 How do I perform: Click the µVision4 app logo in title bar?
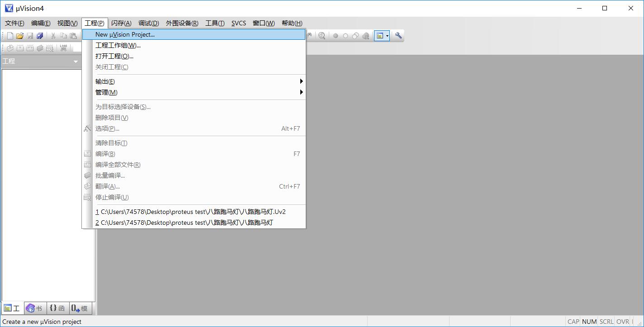click(9, 8)
